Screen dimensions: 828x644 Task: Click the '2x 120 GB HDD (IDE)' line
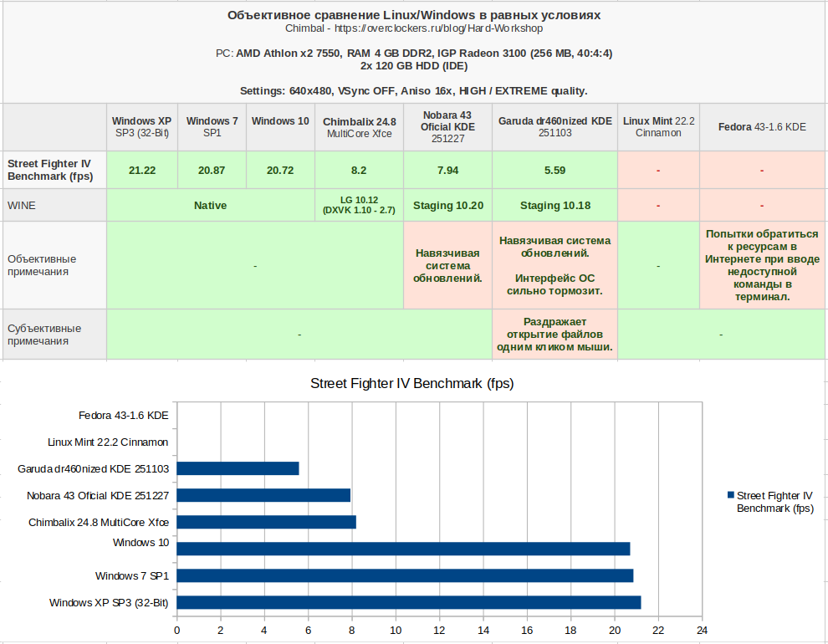click(x=414, y=65)
